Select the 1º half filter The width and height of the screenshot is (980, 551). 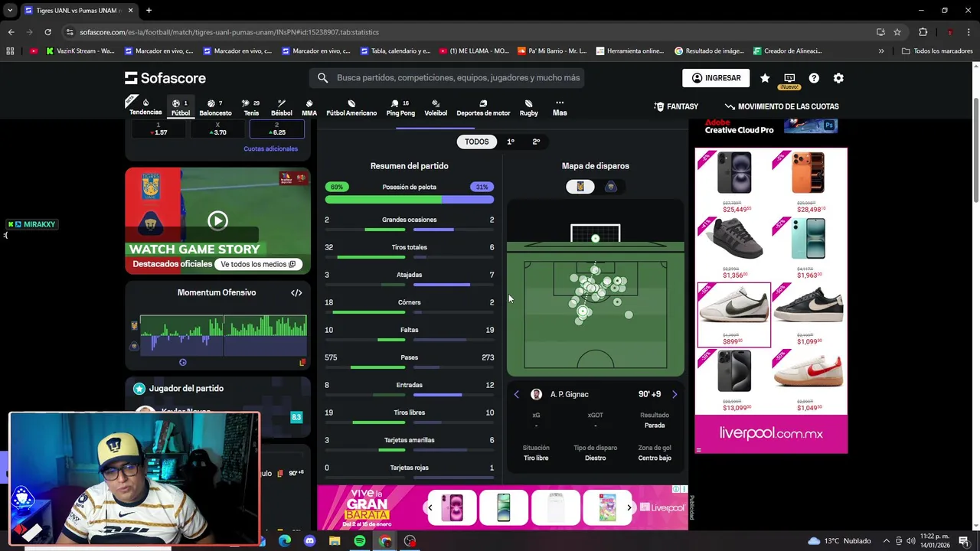(511, 142)
